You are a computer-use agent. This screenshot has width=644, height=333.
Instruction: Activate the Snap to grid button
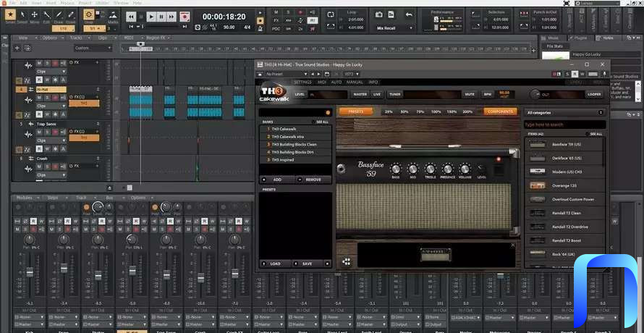pos(89,14)
